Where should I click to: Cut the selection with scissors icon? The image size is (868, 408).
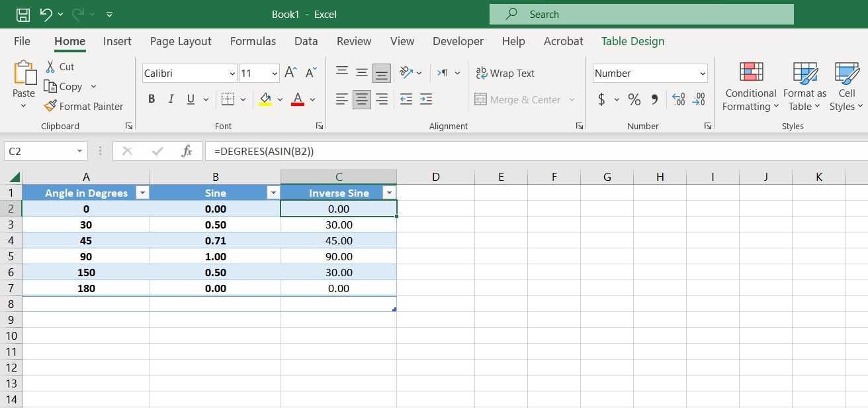(50, 66)
